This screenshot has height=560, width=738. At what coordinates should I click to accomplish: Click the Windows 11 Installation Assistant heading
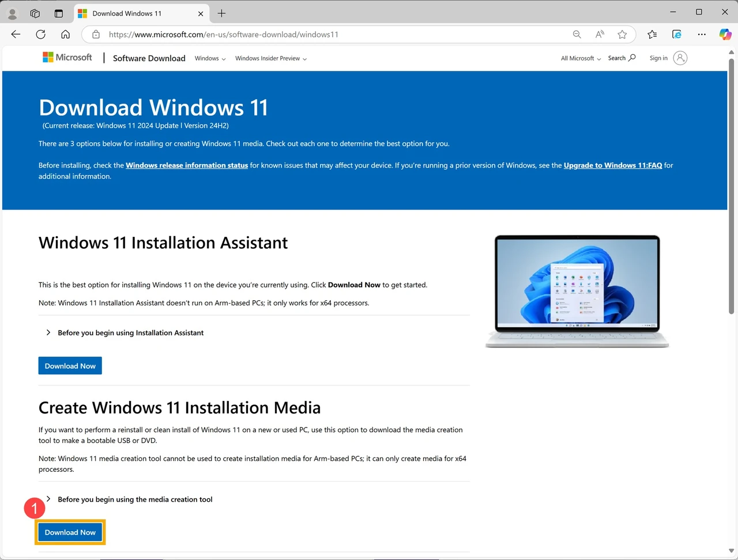[163, 243]
